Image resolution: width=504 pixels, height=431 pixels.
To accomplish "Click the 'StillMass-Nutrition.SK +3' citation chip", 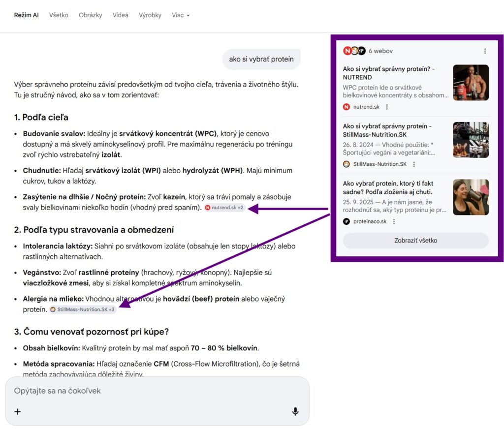I will pyautogui.click(x=83, y=309).
